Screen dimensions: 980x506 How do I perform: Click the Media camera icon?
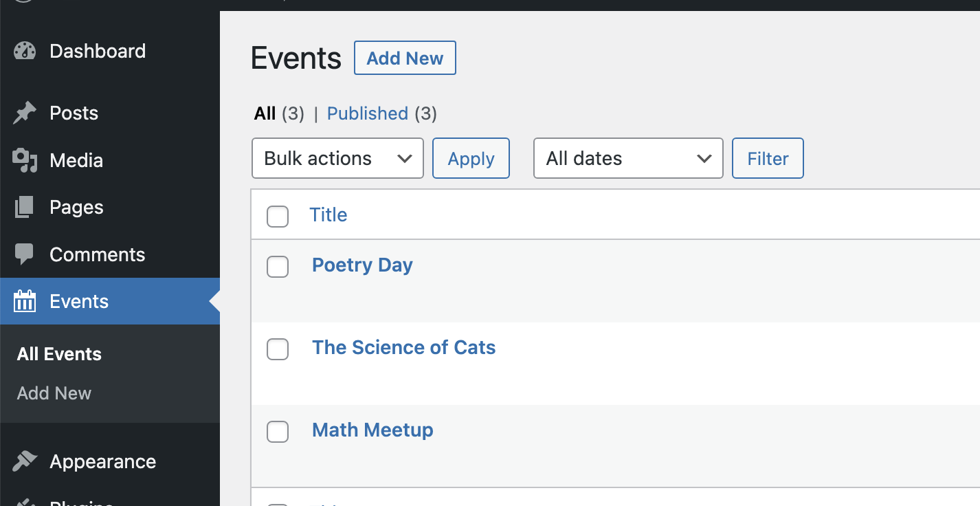(25, 160)
